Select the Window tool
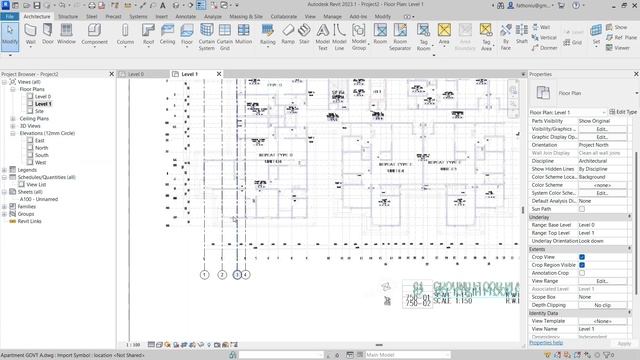 67,34
